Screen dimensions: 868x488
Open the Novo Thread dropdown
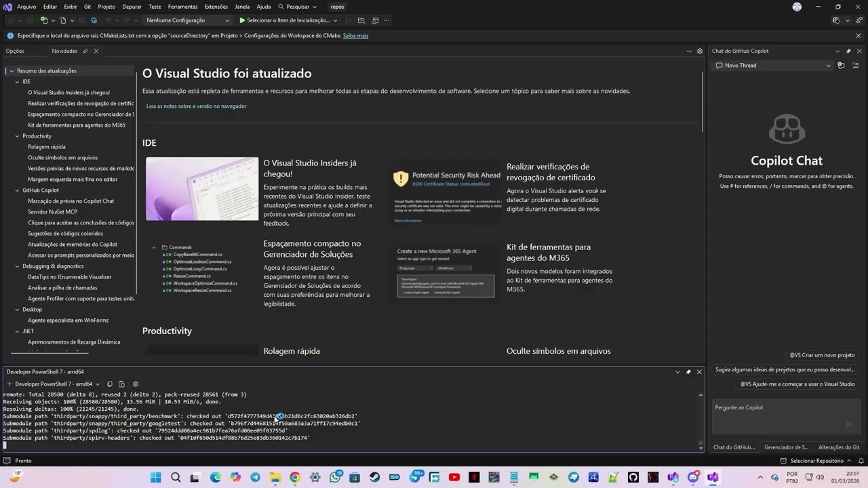tap(772, 66)
